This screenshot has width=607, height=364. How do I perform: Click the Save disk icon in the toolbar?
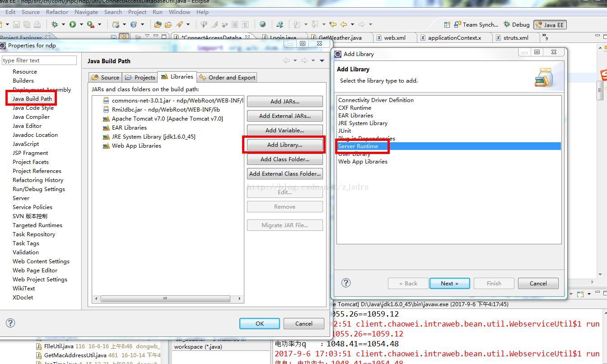pos(17,24)
